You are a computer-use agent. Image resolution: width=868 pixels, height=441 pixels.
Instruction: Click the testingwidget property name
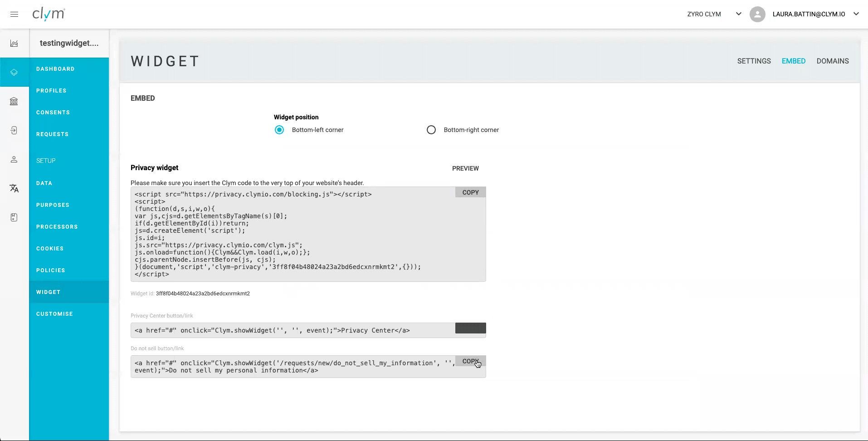[x=69, y=43]
